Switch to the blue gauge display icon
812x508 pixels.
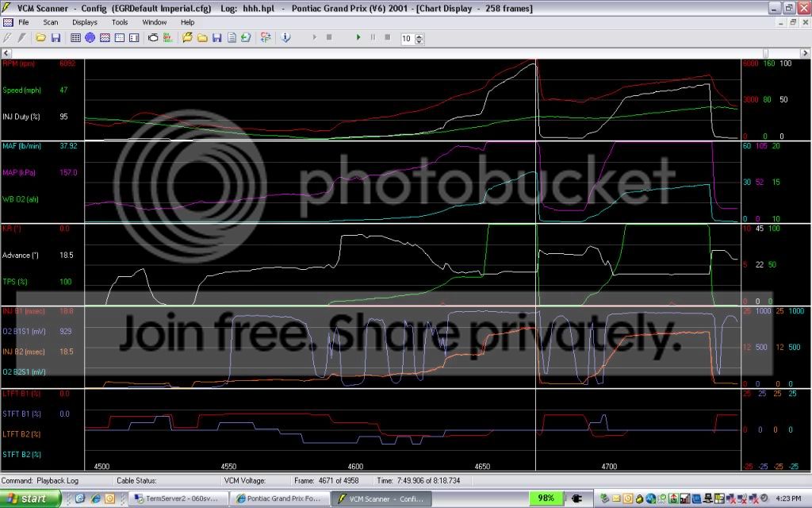pos(90,37)
